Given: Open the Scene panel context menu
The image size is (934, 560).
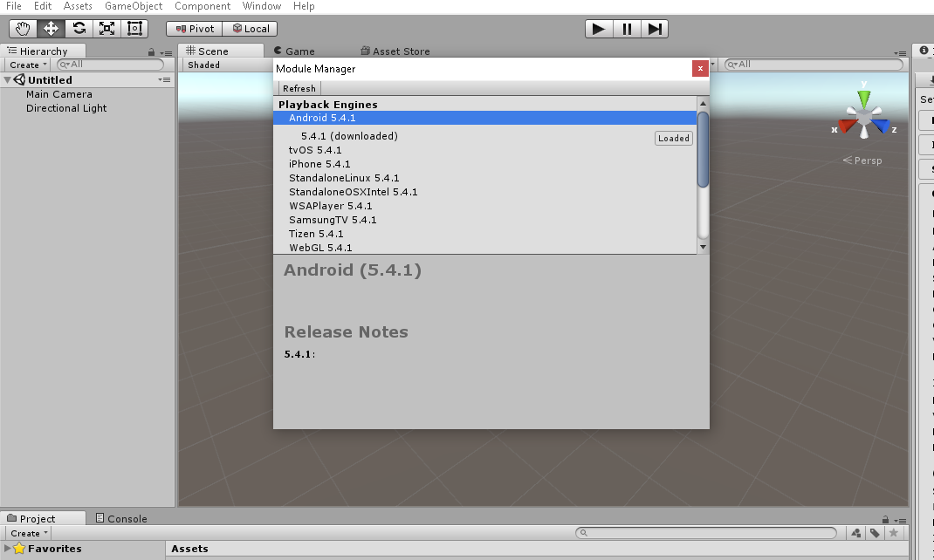Looking at the screenshot, I should tap(900, 53).
